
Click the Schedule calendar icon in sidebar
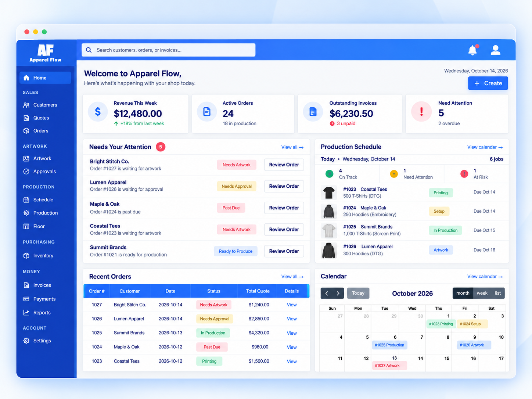[26, 200]
